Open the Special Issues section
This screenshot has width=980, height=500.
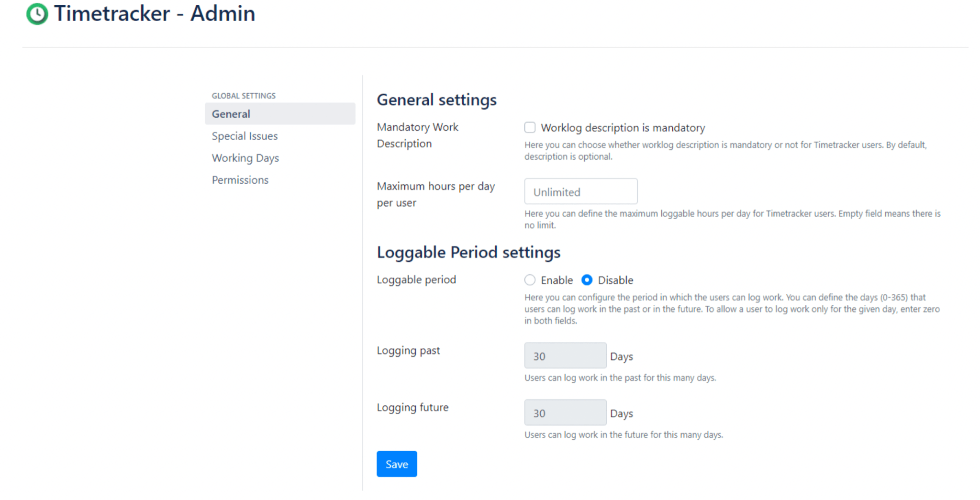point(245,136)
